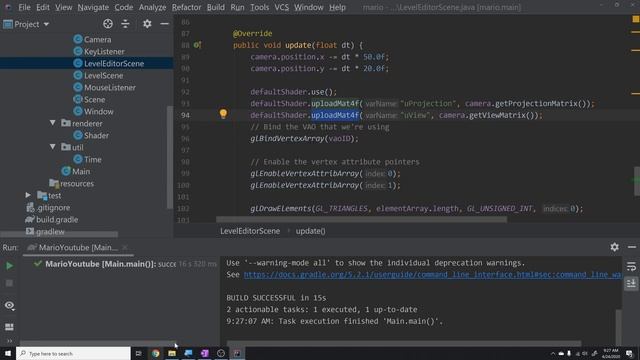Open the gradle docs link in console
This screenshot has width=640, height=360.
433,274
